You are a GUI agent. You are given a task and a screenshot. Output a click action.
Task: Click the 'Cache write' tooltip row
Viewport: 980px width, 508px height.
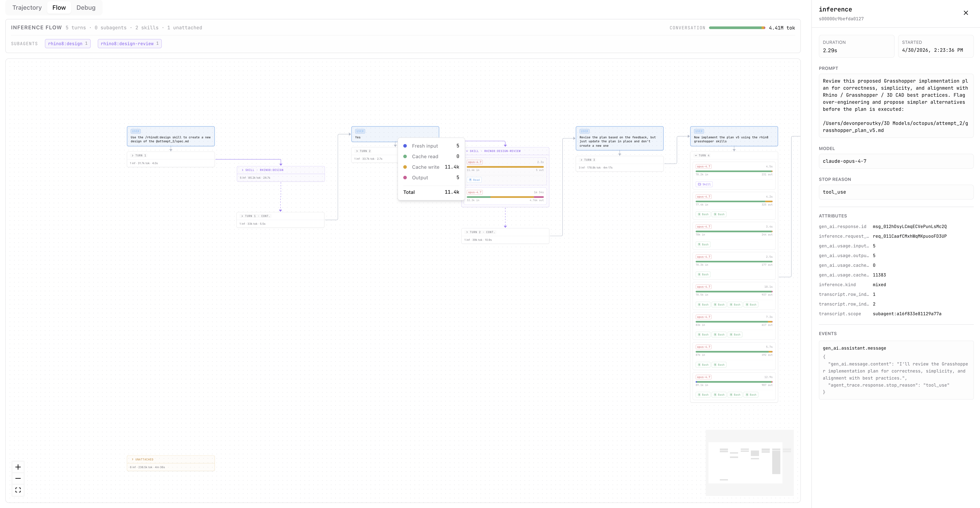coord(431,167)
